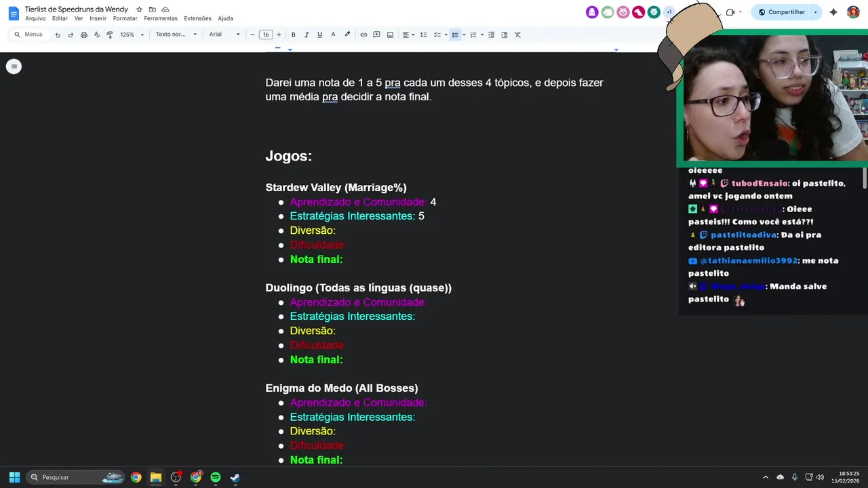This screenshot has width=868, height=488.
Task: Toggle the bulleted list
Action: coord(455,35)
